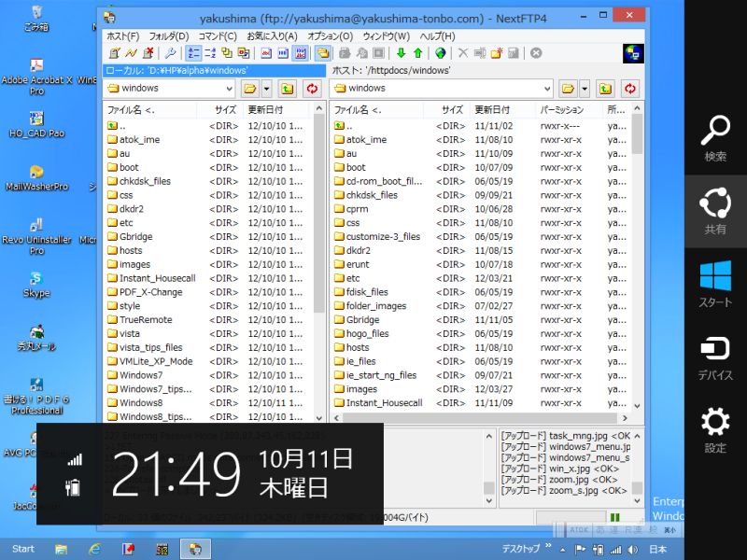The image size is (747, 560).
Task: Open the Settings charm
Action: tap(715, 429)
